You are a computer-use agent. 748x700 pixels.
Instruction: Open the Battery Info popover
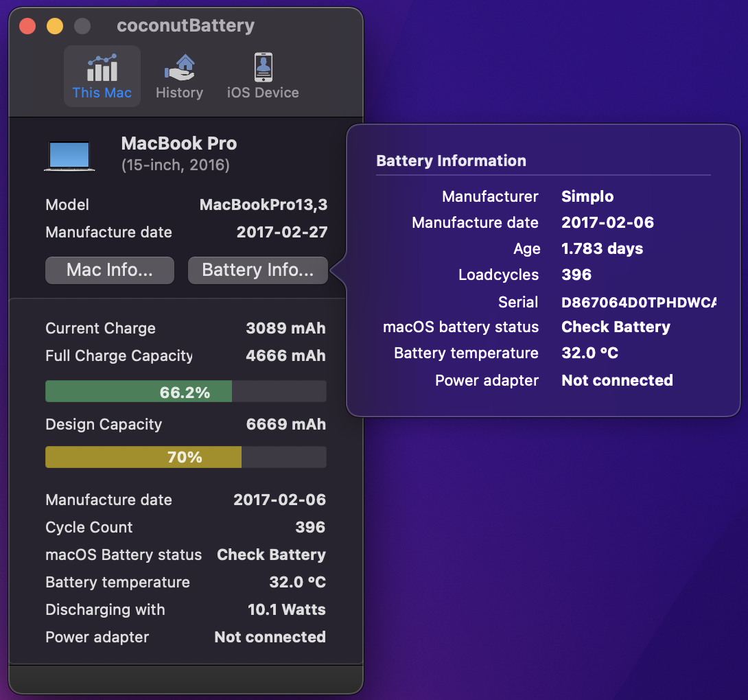click(257, 270)
